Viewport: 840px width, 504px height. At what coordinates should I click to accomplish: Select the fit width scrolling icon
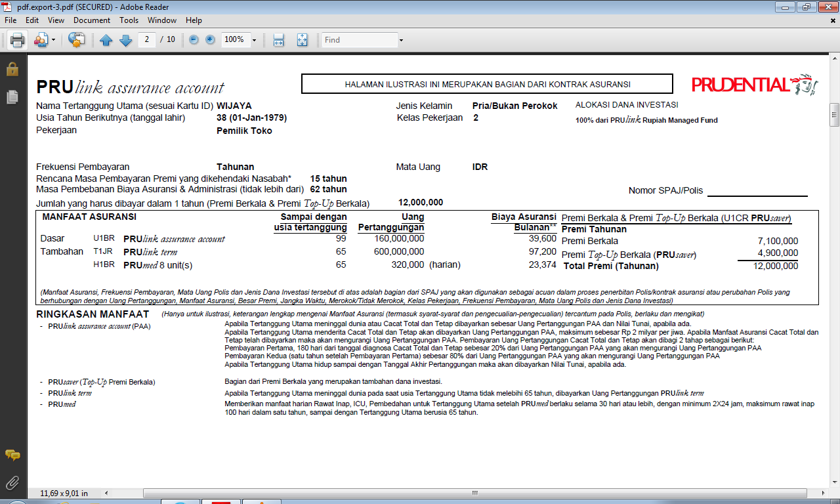tap(278, 40)
